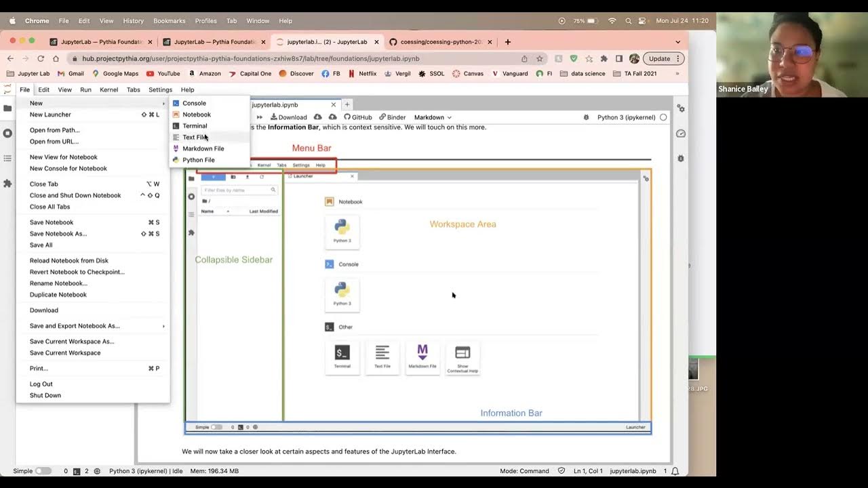868x488 pixels.
Task: Choose Open from Path menu entry
Action: pyautogui.click(x=93, y=130)
